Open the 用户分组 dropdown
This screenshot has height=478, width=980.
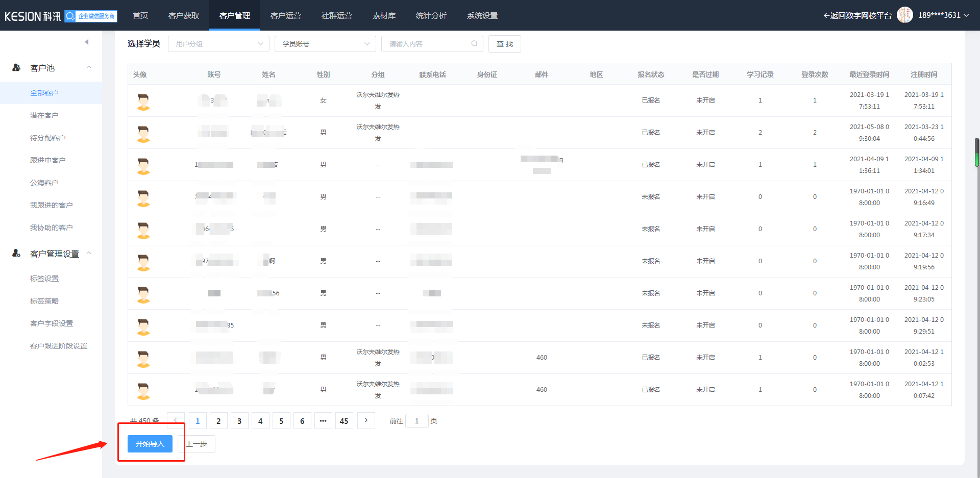(218, 44)
